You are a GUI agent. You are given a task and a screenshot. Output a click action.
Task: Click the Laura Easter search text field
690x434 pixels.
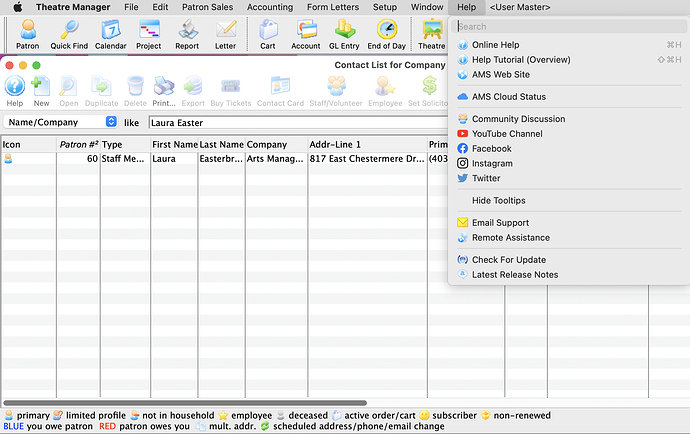pyautogui.click(x=298, y=122)
